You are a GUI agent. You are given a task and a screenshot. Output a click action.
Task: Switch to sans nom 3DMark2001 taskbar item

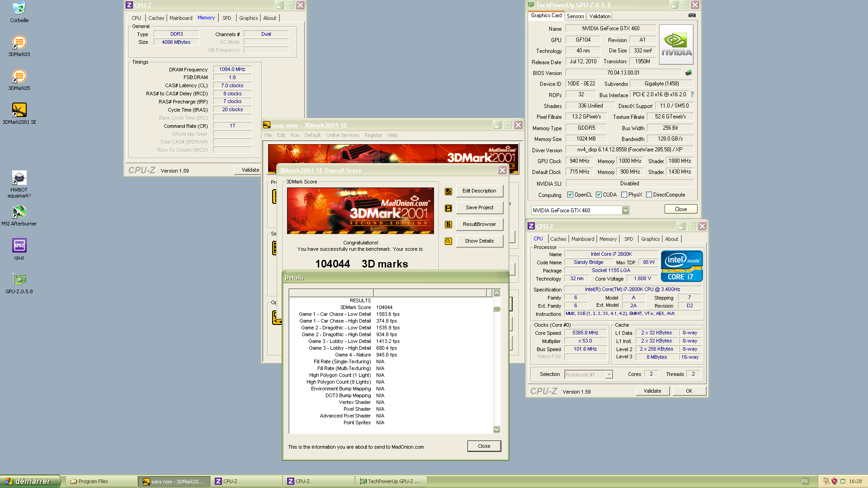coord(174,481)
